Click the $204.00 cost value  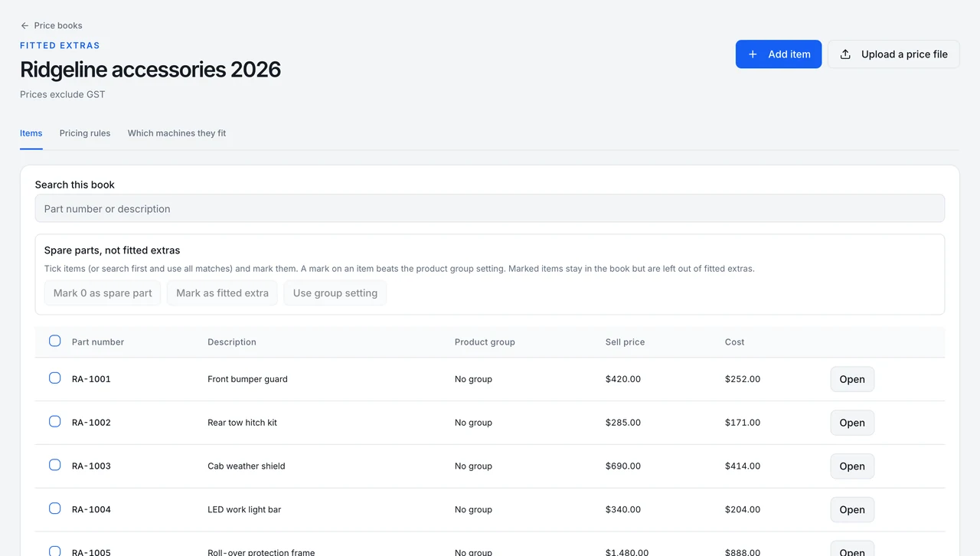tap(743, 510)
